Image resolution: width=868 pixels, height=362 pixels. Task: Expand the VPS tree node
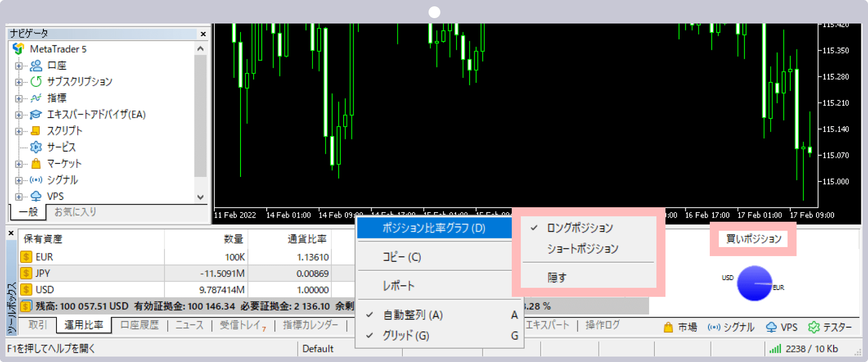pos(19,196)
